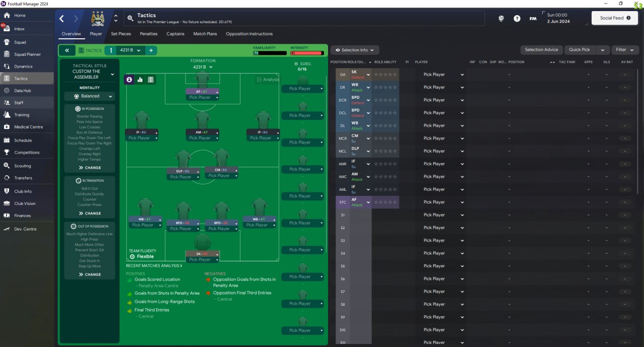
Task: Open the Formation 4231 B dropdown
Action: click(203, 66)
